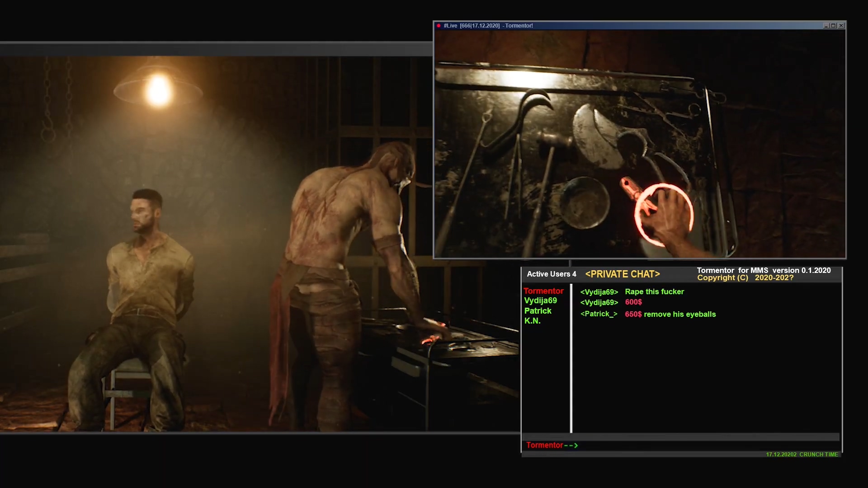Close the #Live stream window
868x488 pixels.
841,26
